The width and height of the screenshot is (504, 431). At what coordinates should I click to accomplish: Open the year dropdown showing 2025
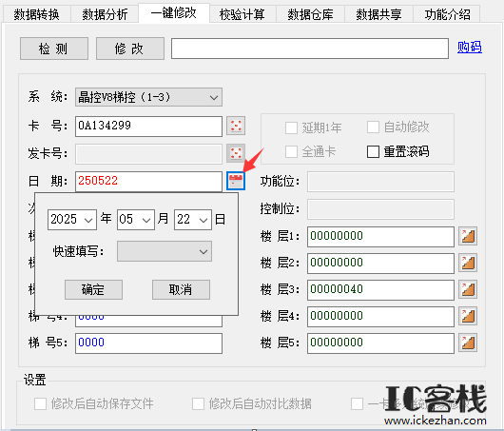pyautogui.click(x=72, y=220)
